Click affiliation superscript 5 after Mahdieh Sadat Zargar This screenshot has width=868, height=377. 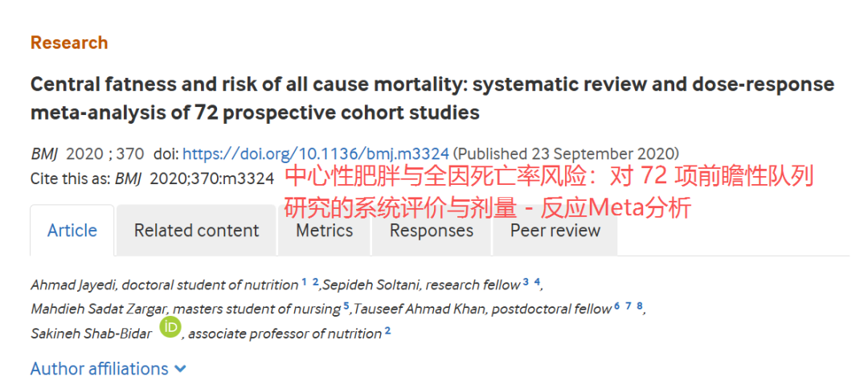346,305
